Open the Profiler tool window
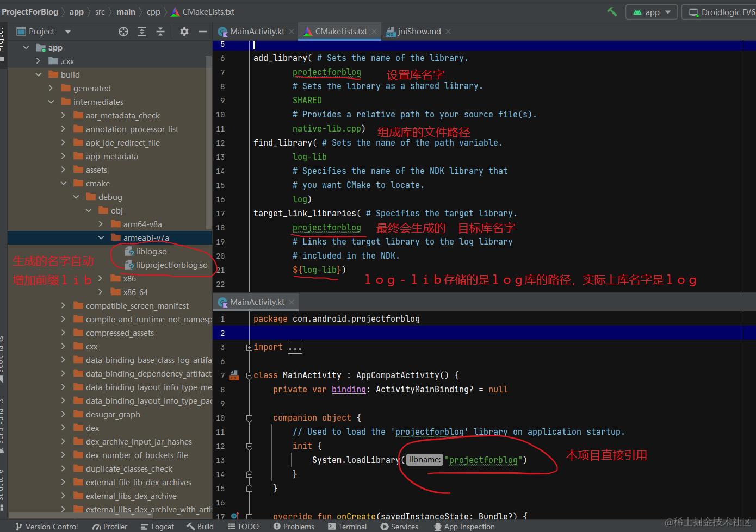 pyautogui.click(x=110, y=527)
